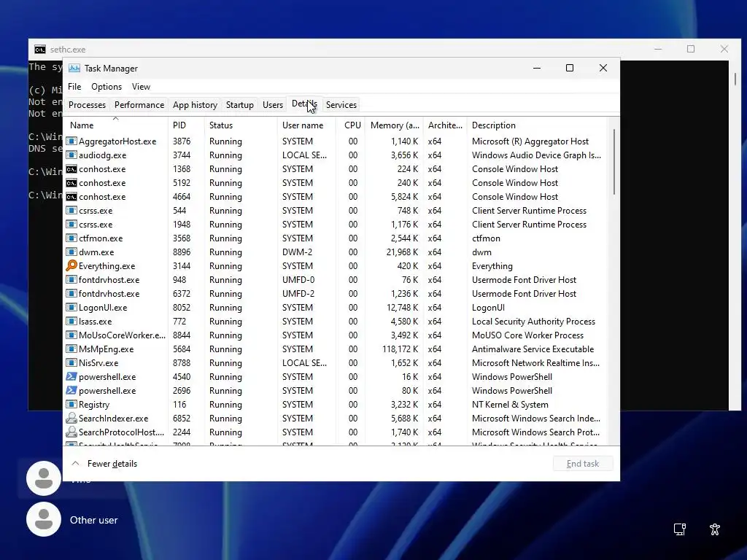Viewport: 747px width, 560px height.
Task: Sort by the Memory column header
Action: (x=395, y=125)
